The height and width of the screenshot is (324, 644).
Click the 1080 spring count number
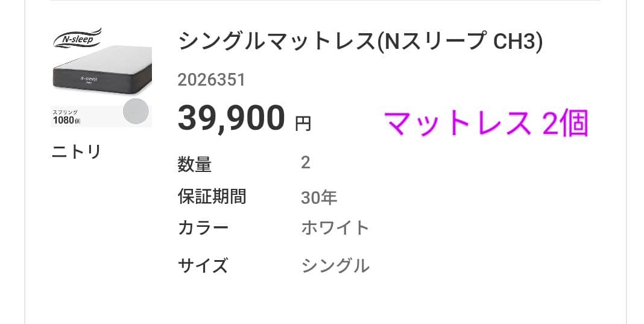pos(63,120)
